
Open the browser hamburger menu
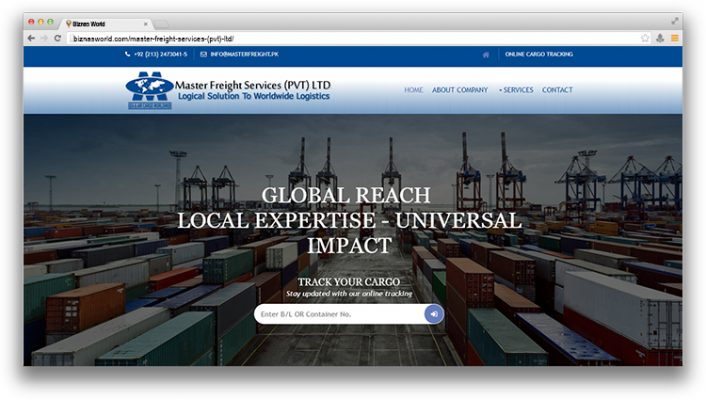coord(674,38)
